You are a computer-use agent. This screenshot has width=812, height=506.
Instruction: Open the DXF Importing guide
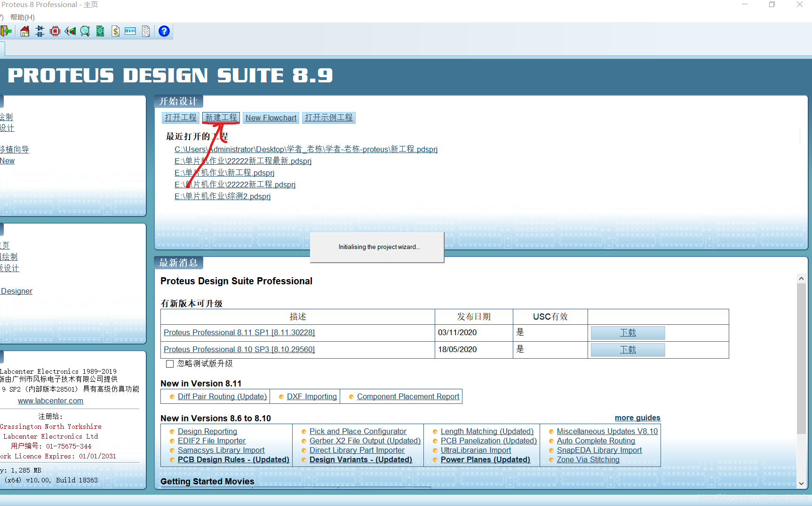pyautogui.click(x=312, y=396)
